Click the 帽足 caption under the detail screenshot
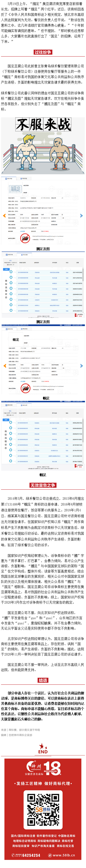86x868 pixels. 46,398
